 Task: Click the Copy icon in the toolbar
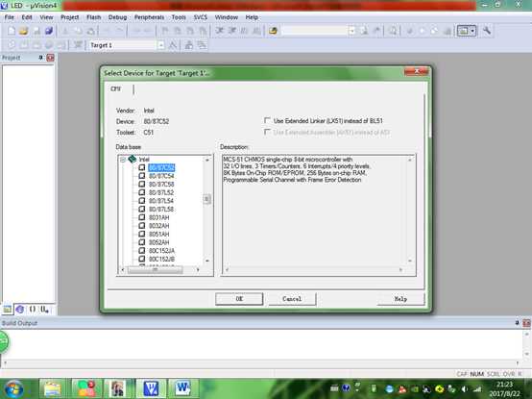(x=78, y=31)
